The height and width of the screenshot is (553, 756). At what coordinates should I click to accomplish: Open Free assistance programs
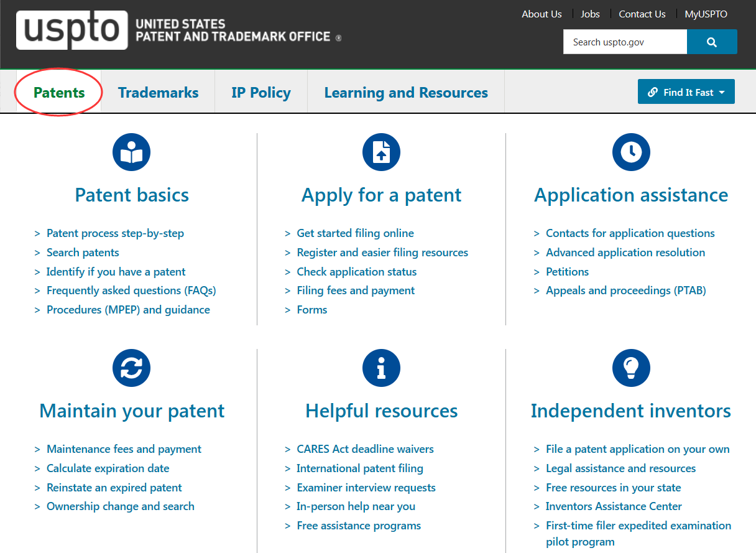[x=359, y=526]
